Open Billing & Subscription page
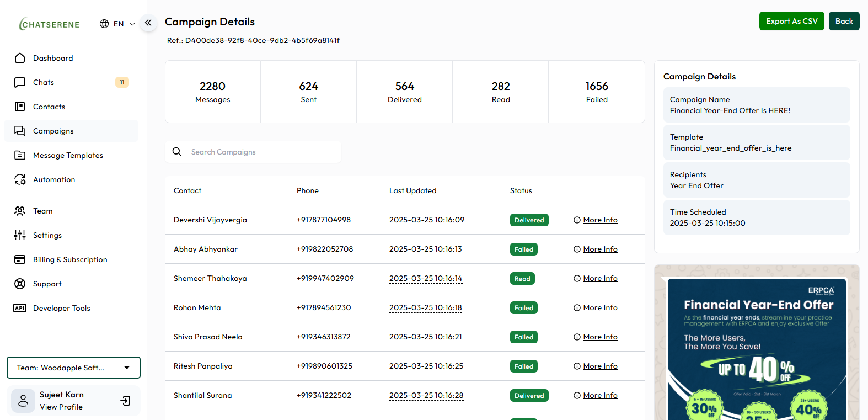Screen dimensions: 868x420 coord(71,259)
